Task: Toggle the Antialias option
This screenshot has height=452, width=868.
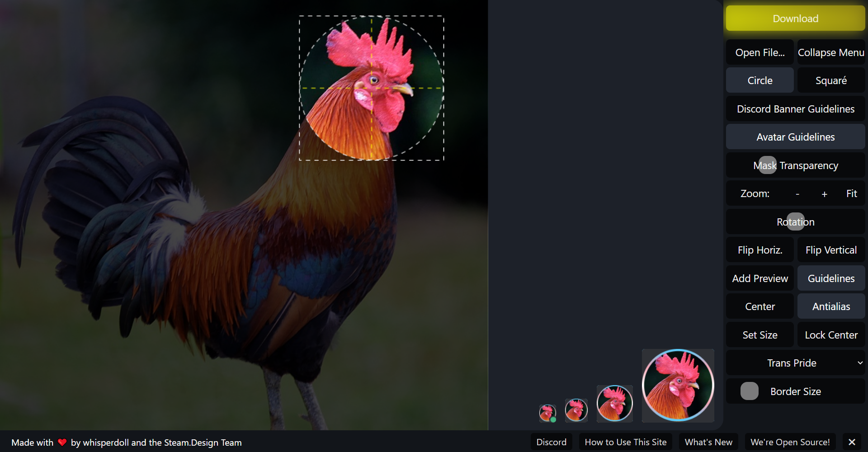Action: pyautogui.click(x=831, y=306)
